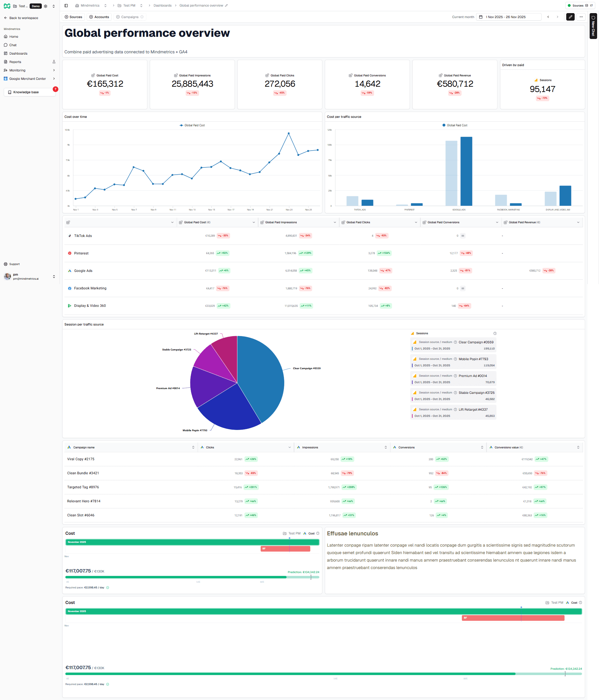Go to previous date period arrow

tap(548, 17)
